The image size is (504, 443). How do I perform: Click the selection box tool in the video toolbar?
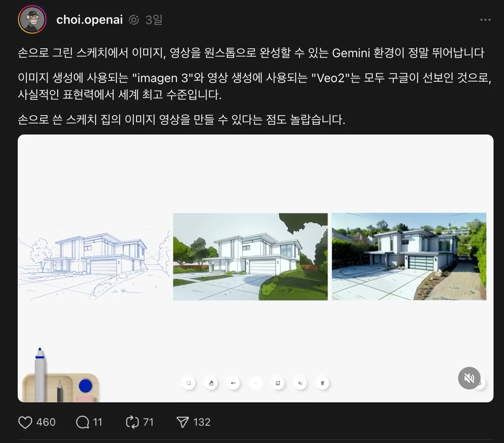point(189,383)
